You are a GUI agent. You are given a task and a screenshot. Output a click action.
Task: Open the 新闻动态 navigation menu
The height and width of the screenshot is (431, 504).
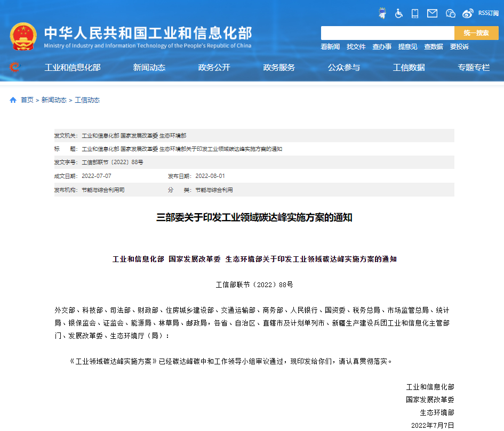coord(149,68)
